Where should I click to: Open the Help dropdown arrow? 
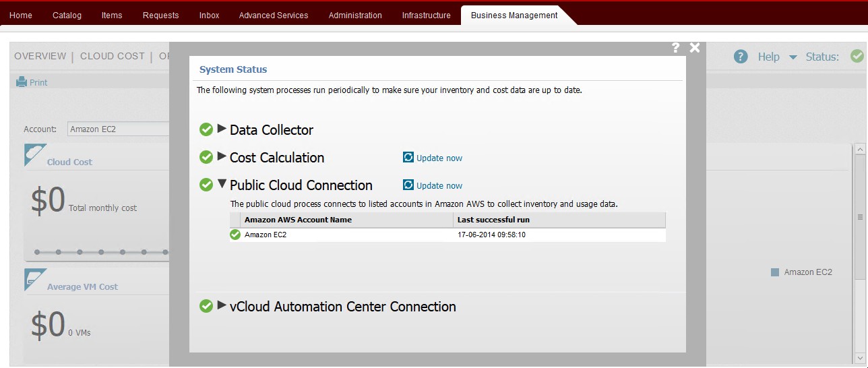pyautogui.click(x=793, y=57)
